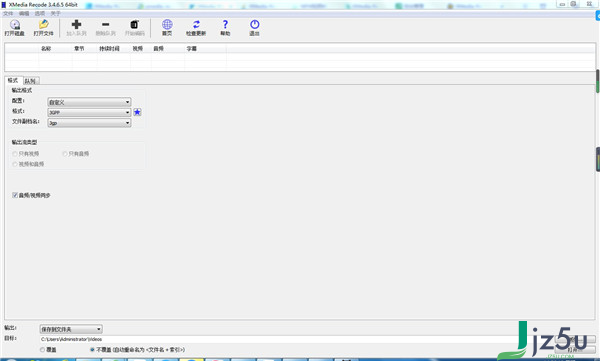The image size is (600, 361).
Task: Click the Check for Updates icon
Action: (x=196, y=25)
